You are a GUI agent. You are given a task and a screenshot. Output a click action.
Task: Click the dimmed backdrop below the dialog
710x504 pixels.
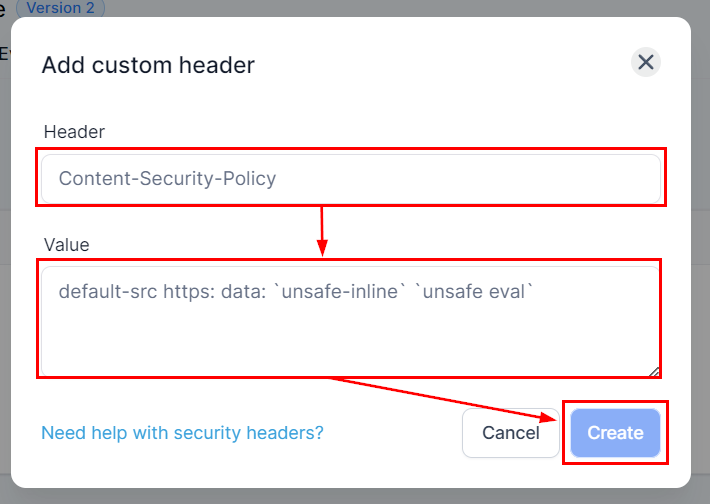click(x=355, y=496)
